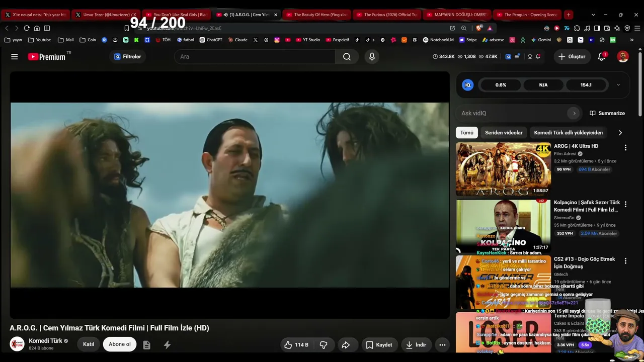This screenshot has width=644, height=362.
Task: Click the Summarize button
Action: [607, 113]
